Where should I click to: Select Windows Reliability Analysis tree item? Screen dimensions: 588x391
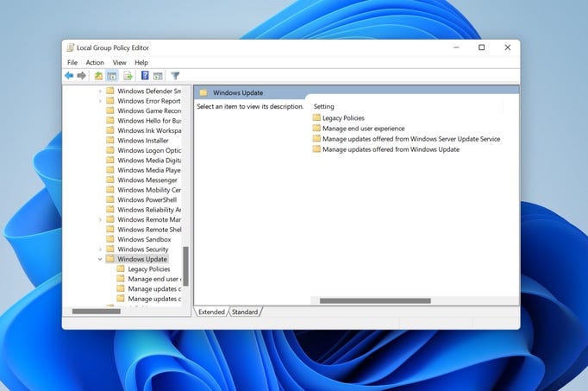tap(149, 210)
